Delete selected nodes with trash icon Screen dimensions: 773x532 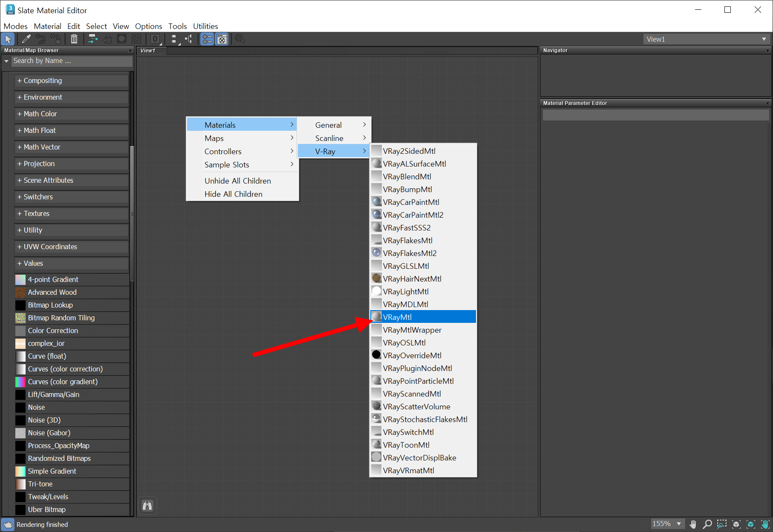click(x=74, y=39)
